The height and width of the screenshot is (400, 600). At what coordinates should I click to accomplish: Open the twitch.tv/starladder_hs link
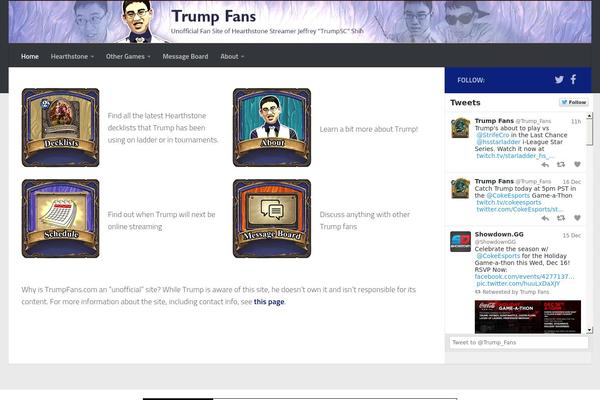(515, 156)
